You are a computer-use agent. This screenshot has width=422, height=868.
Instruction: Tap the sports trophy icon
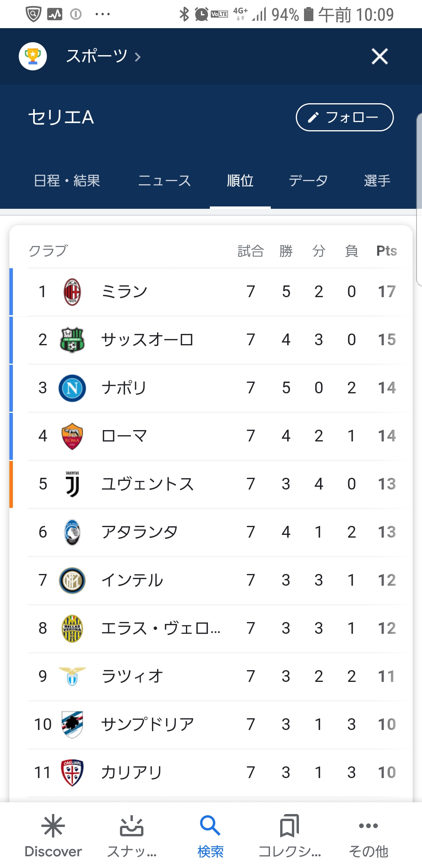pyautogui.click(x=33, y=56)
